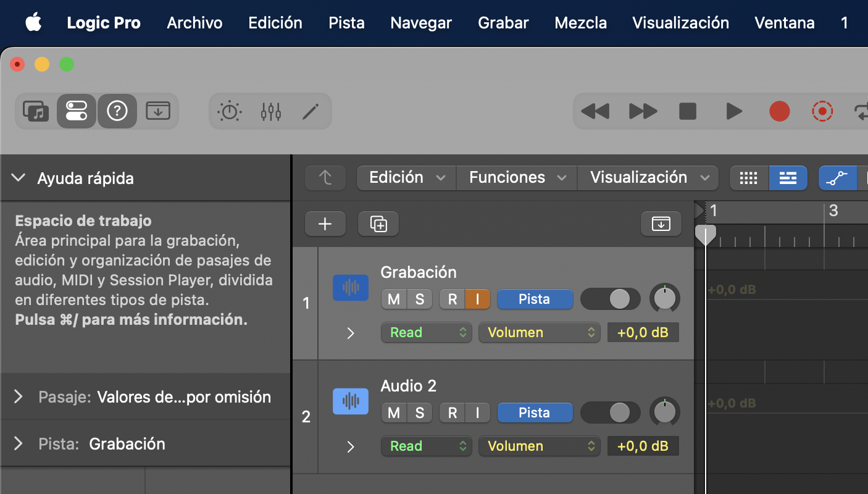868x494 pixels.
Task: Mute the Grabación track
Action: [393, 299]
